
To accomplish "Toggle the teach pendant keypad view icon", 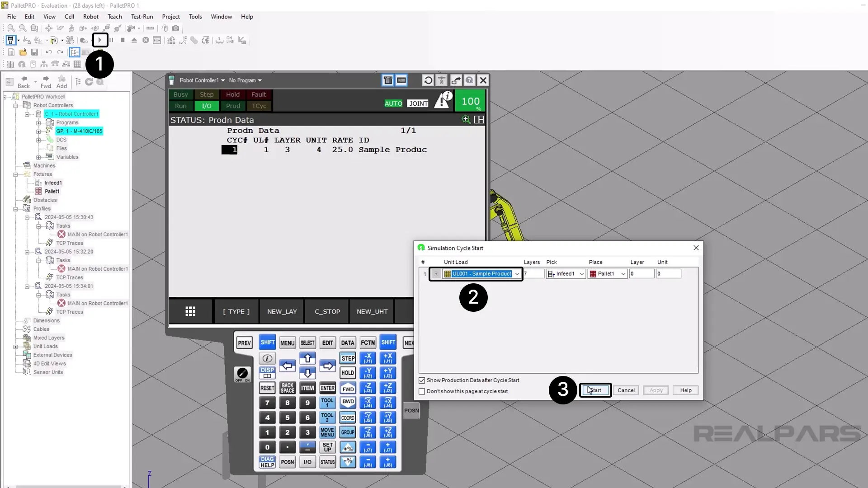I will pos(401,80).
